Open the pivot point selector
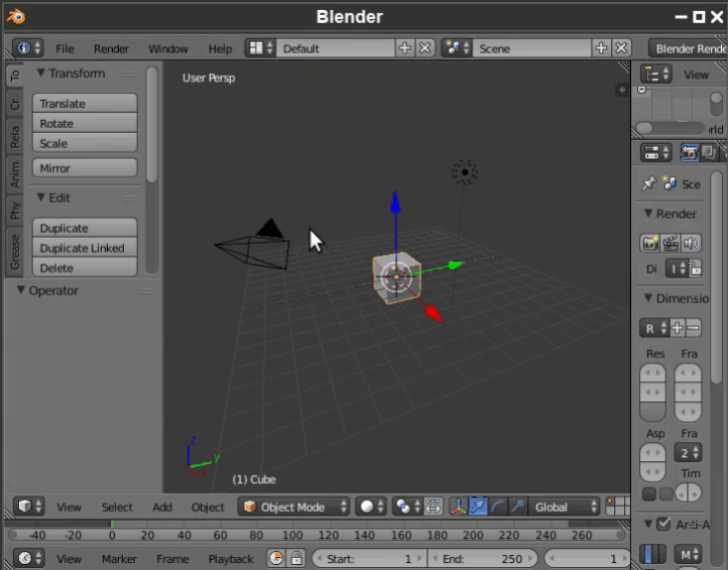728x570 pixels. 407,506
